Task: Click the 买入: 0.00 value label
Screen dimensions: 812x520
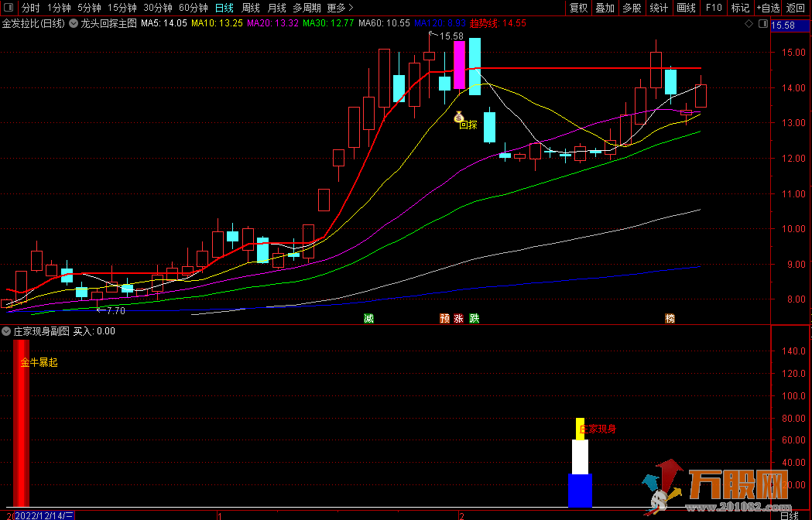Action: (94, 331)
